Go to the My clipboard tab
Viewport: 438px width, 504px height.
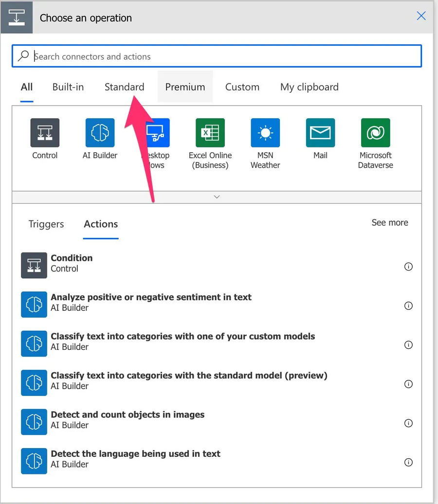point(309,87)
